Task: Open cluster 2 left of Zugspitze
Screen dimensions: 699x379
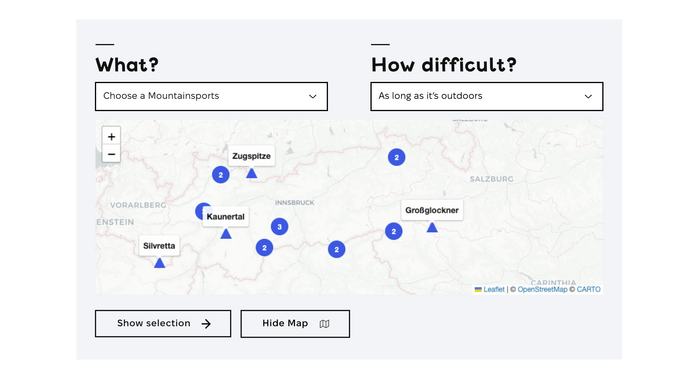Action: tap(221, 175)
